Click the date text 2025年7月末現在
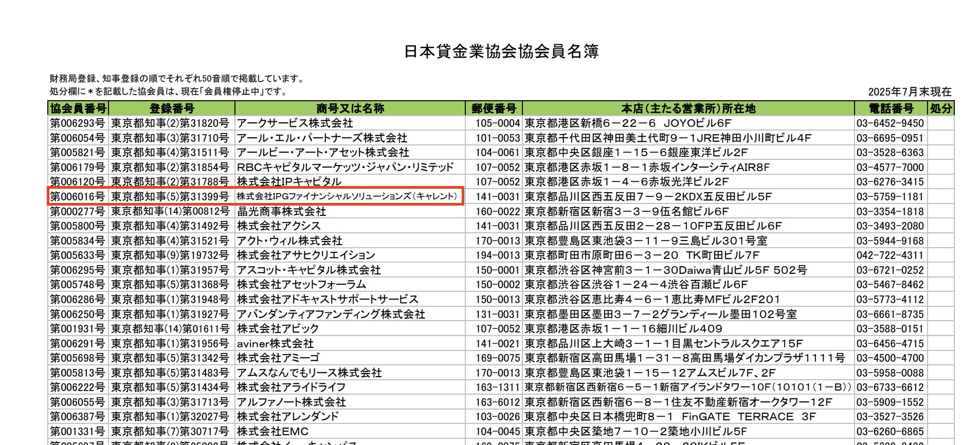 pyautogui.click(x=910, y=92)
